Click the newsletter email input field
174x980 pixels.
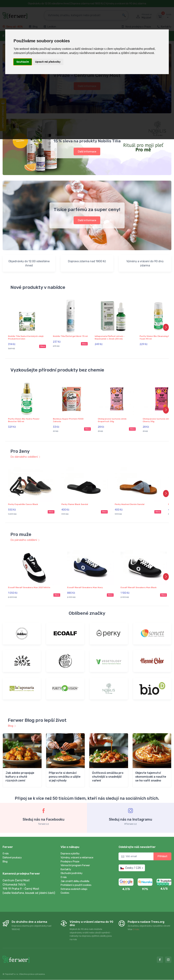point(136,856)
